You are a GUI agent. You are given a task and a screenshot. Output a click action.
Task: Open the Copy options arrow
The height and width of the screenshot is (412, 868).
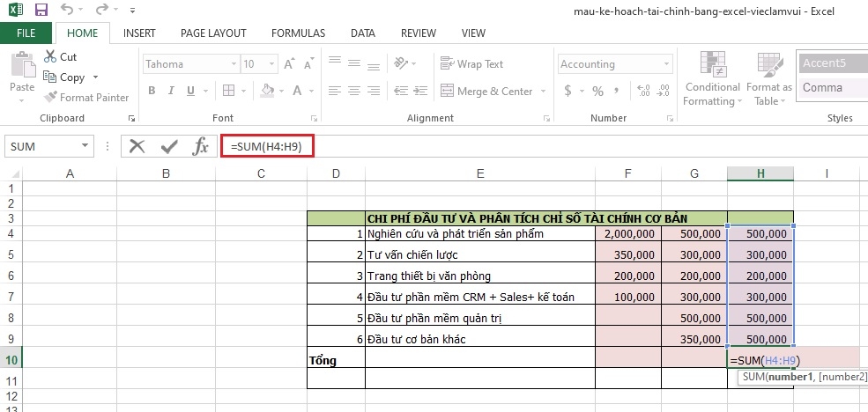pyautogui.click(x=95, y=77)
